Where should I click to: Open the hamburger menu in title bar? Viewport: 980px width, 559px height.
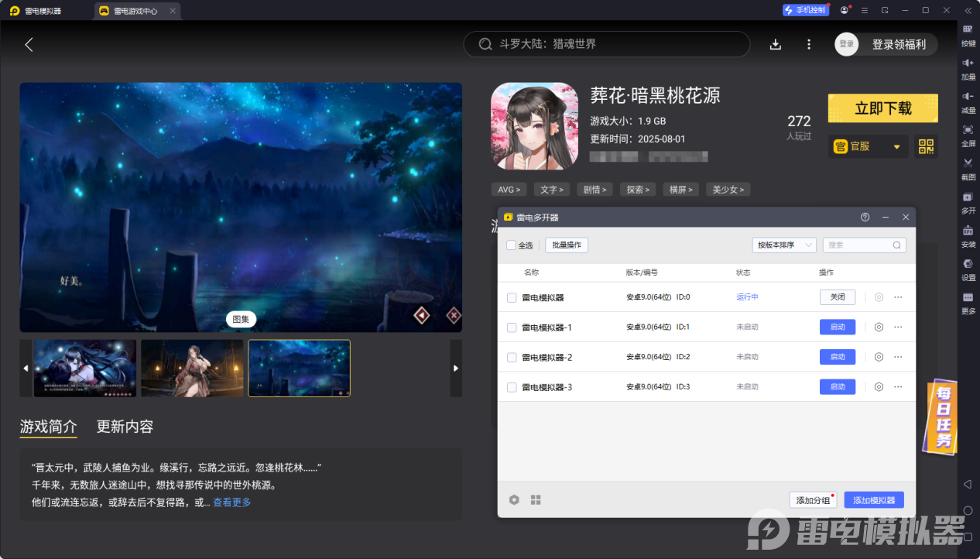click(865, 10)
